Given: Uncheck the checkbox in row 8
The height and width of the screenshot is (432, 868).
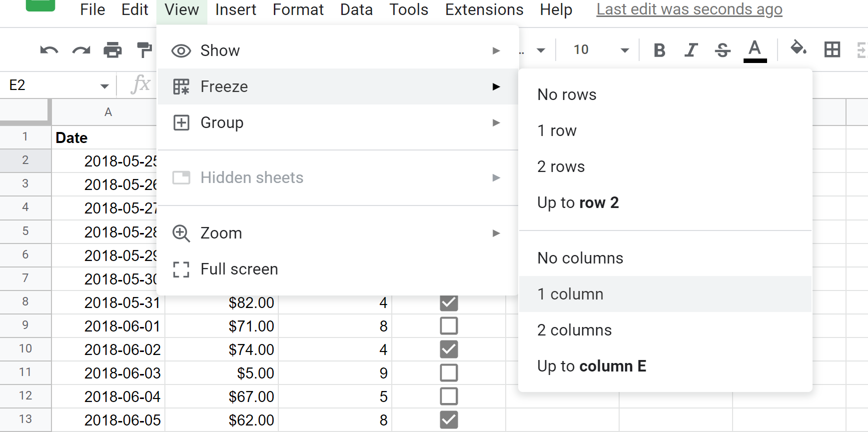Looking at the screenshot, I should 449,302.
